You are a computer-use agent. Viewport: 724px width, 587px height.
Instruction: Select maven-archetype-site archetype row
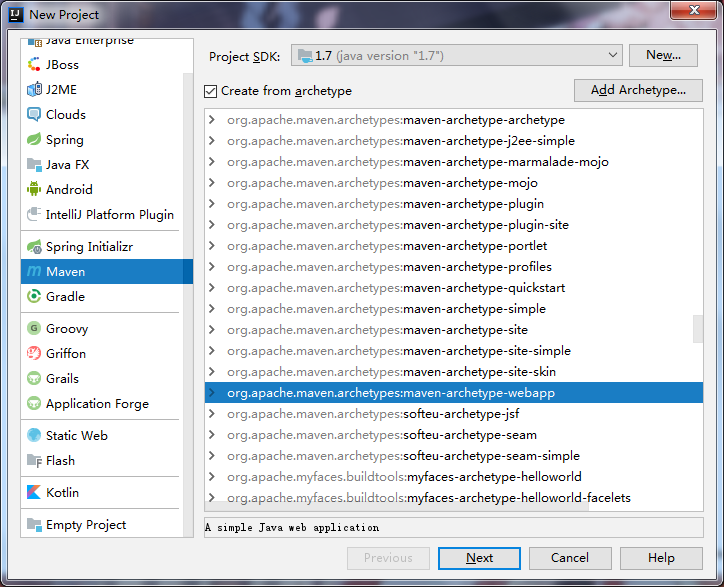[454, 330]
